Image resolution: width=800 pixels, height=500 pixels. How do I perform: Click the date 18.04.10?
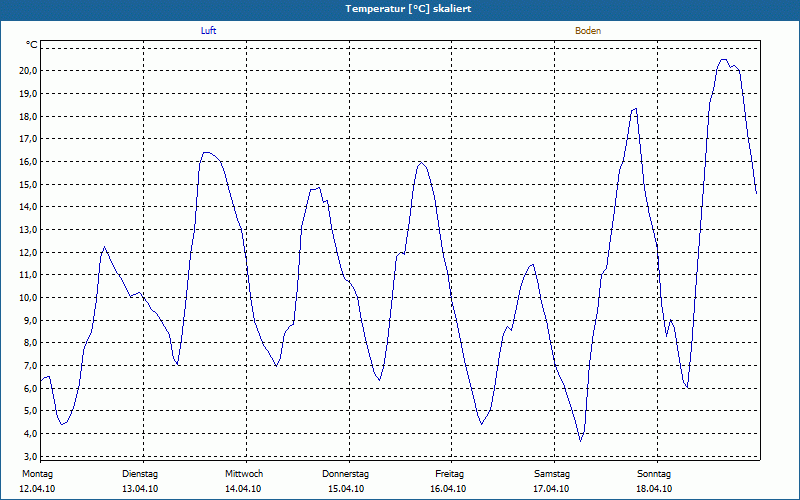point(654,489)
